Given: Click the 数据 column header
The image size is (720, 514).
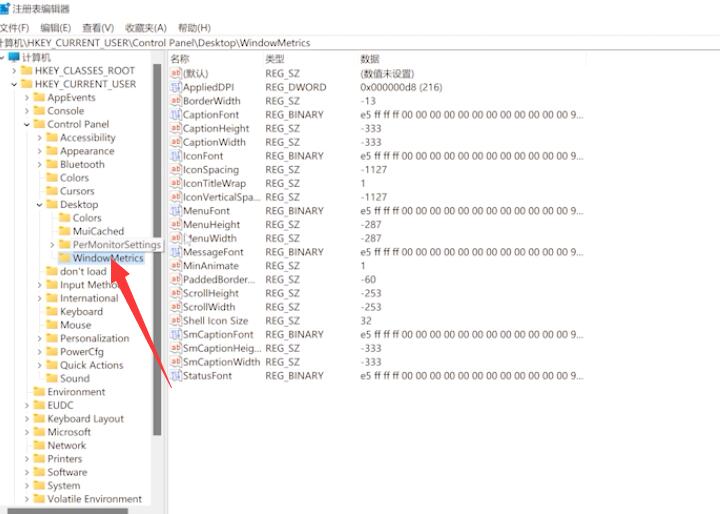Looking at the screenshot, I should click(370, 59).
